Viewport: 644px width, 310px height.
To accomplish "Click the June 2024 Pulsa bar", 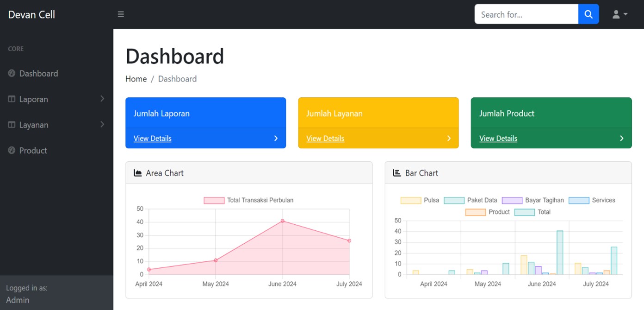I will (x=524, y=265).
